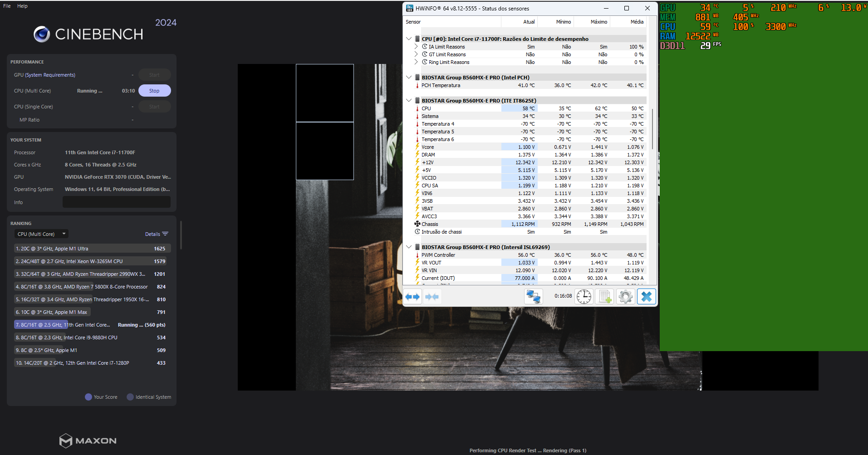The width and height of the screenshot is (868, 455).
Task: Expand GT Limit Reasons row
Action: [416, 54]
